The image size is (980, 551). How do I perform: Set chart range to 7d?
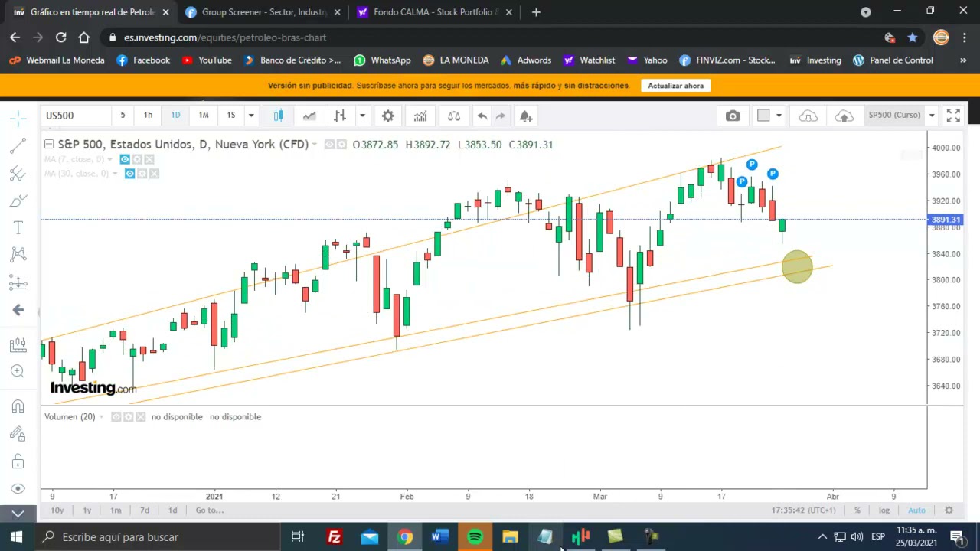[144, 510]
